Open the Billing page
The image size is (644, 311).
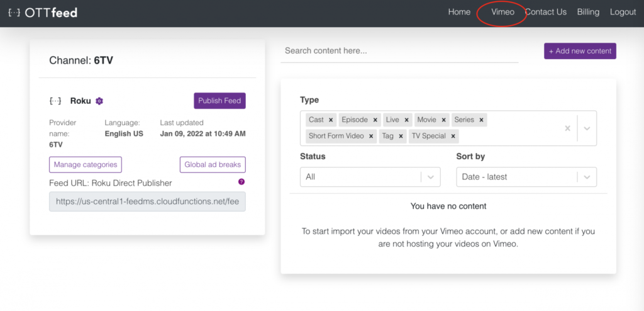588,12
